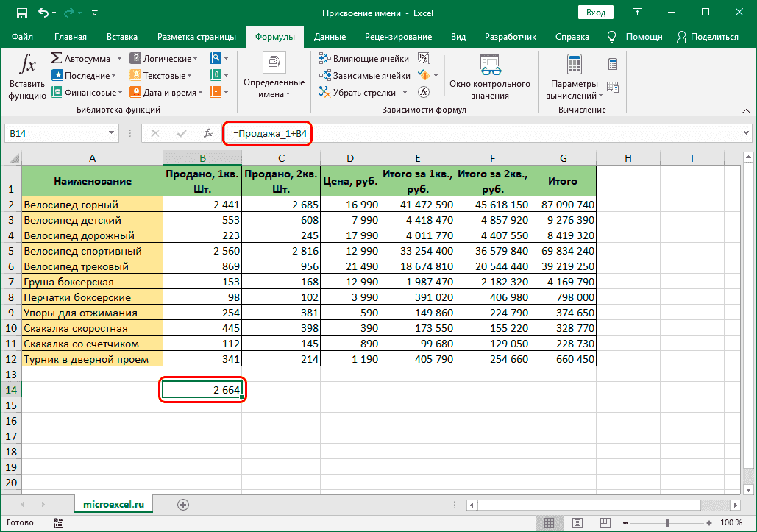
Task: Click the Show Formulas icon in Зависимости формул
Action: (x=424, y=59)
